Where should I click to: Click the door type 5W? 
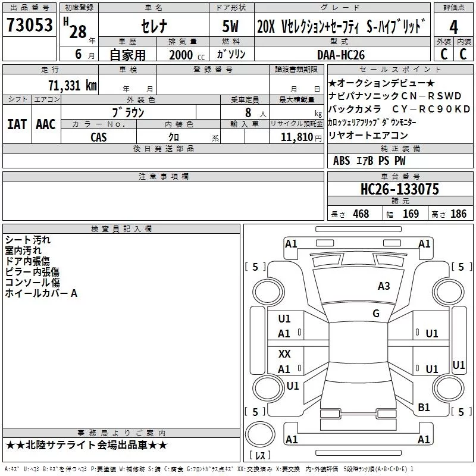coord(230,26)
